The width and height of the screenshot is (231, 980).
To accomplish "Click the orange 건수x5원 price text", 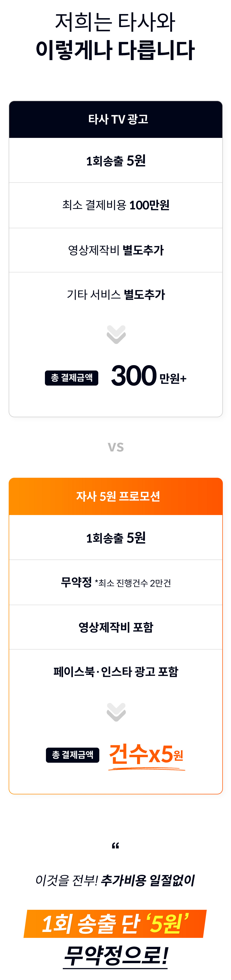I will coord(146,754).
